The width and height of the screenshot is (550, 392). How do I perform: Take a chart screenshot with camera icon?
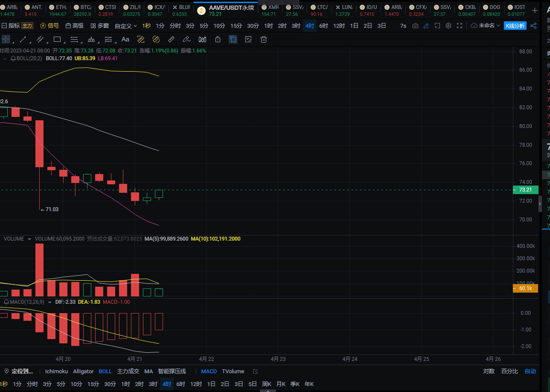coord(415,26)
